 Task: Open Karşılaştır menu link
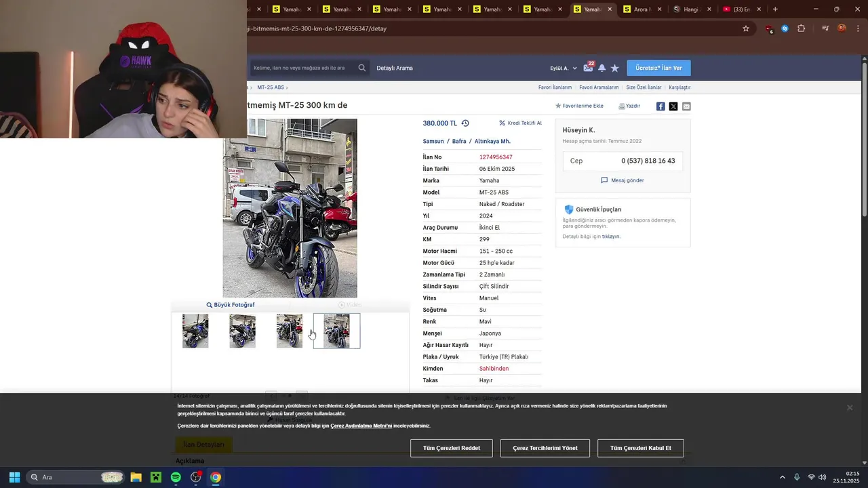click(x=679, y=87)
